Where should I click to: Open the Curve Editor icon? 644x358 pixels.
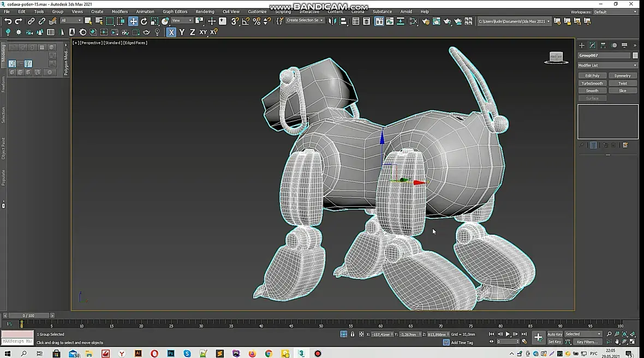(x=390, y=21)
